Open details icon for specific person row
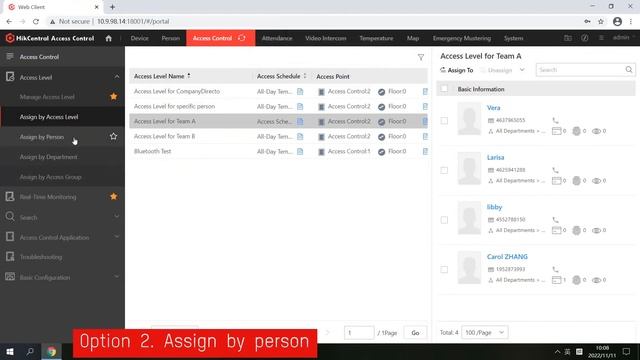640x360 pixels. (425, 107)
